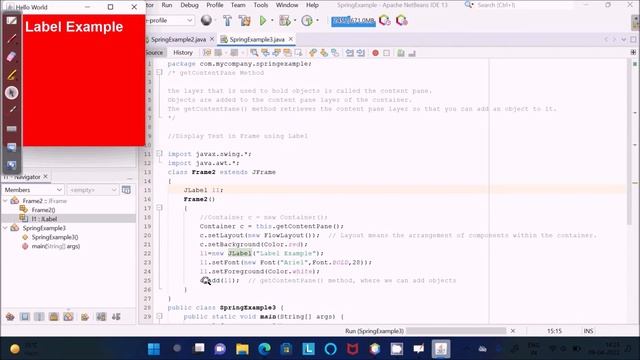Toggle Show Static Members in Navigator
Viewport: 640px width, 360px height.
[39, 317]
